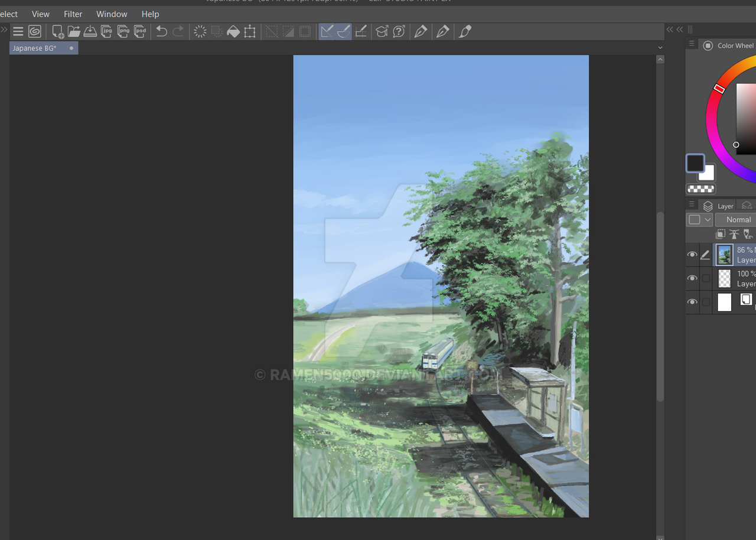Open support via question bubble icon

point(399,32)
